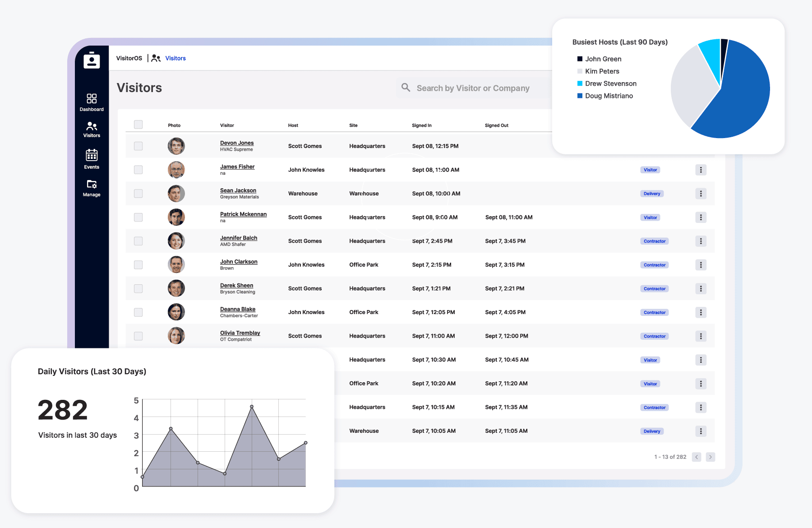Click the Search by Visitor or Company field
Screen dimensions: 812x528
point(473,88)
